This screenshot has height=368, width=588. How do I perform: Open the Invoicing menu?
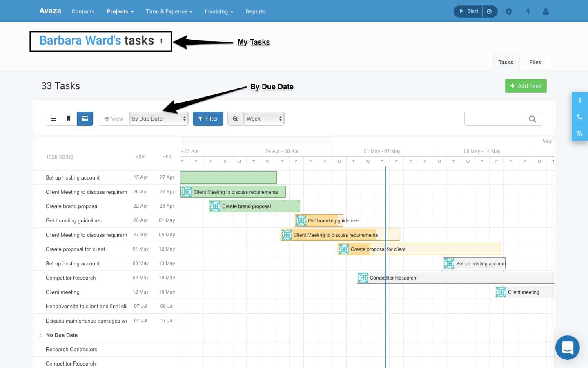click(x=219, y=11)
